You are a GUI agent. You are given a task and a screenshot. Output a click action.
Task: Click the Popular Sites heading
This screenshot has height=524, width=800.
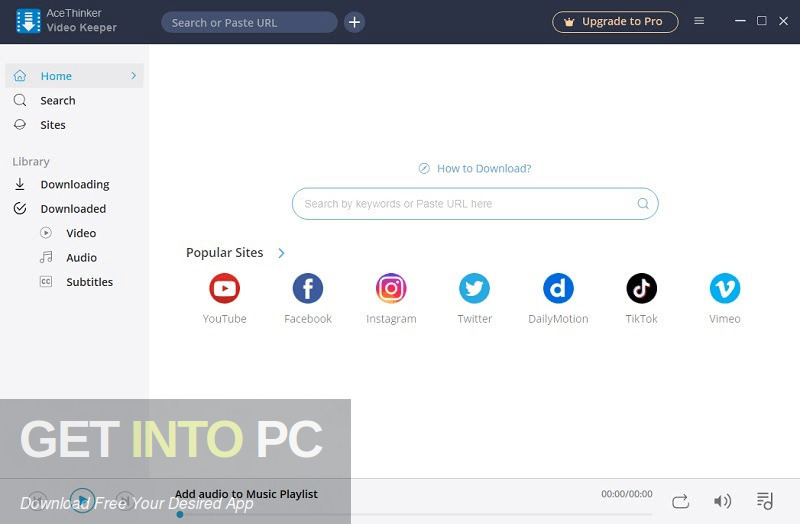pos(224,253)
